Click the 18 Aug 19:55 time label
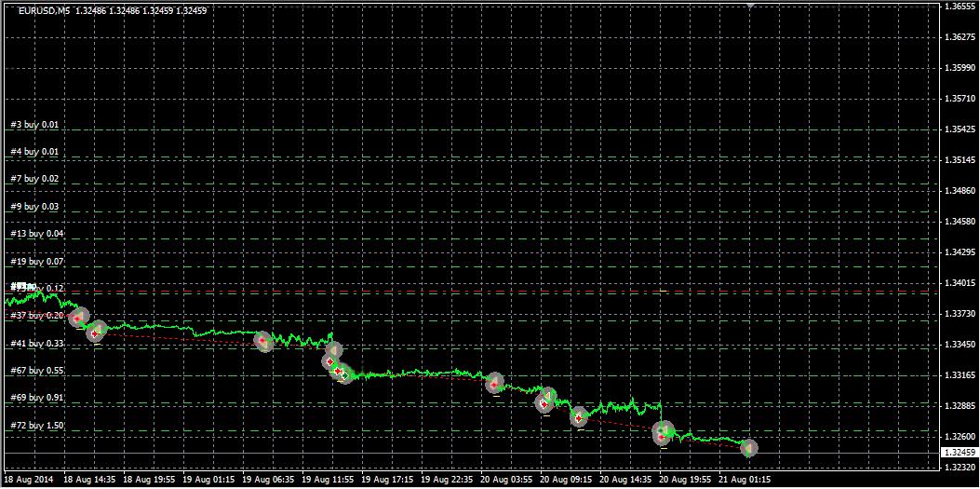 [149, 480]
